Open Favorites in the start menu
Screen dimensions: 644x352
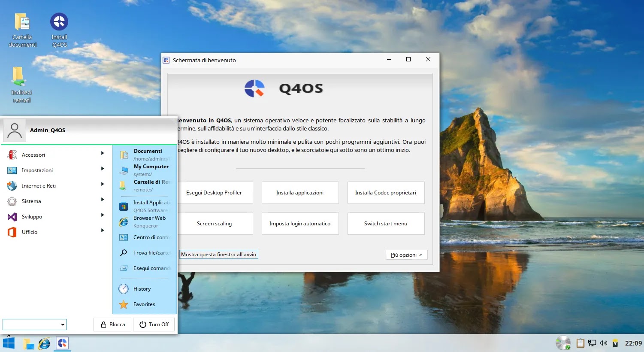pos(145,304)
